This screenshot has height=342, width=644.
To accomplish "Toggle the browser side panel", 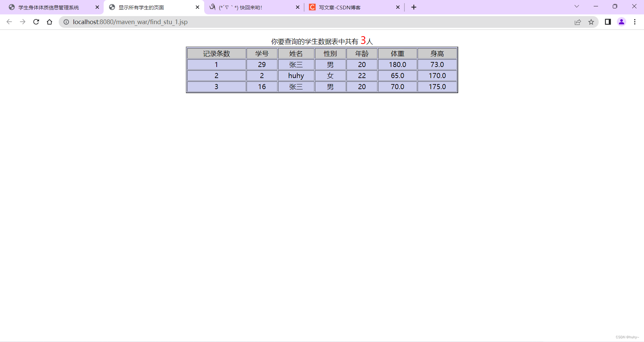I will click(x=608, y=22).
